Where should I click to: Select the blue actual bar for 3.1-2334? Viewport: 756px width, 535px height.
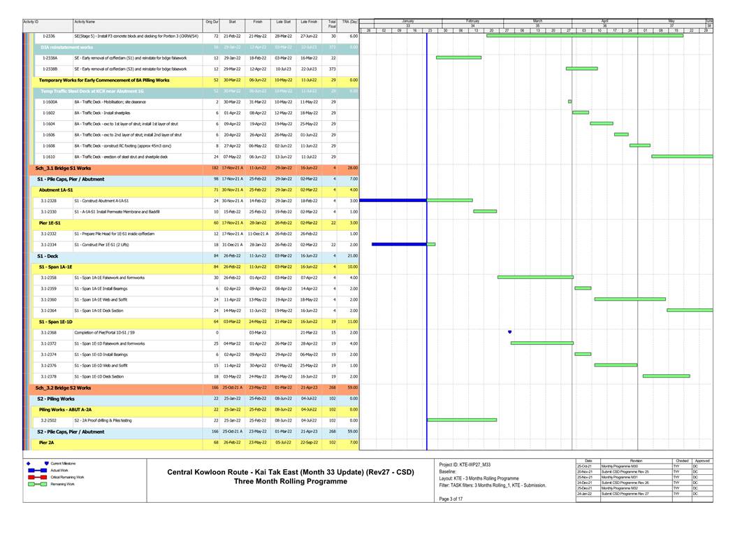click(x=398, y=244)
